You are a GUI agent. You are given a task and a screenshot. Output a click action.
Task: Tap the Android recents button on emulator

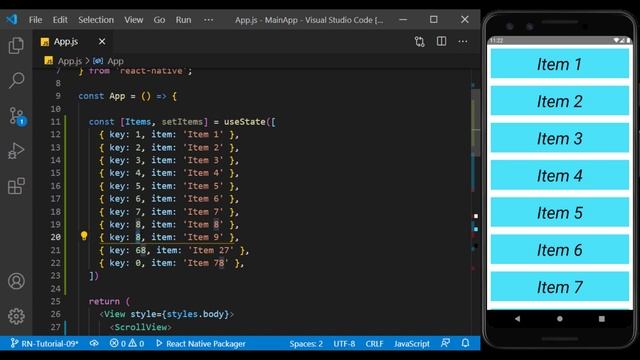(x=602, y=318)
